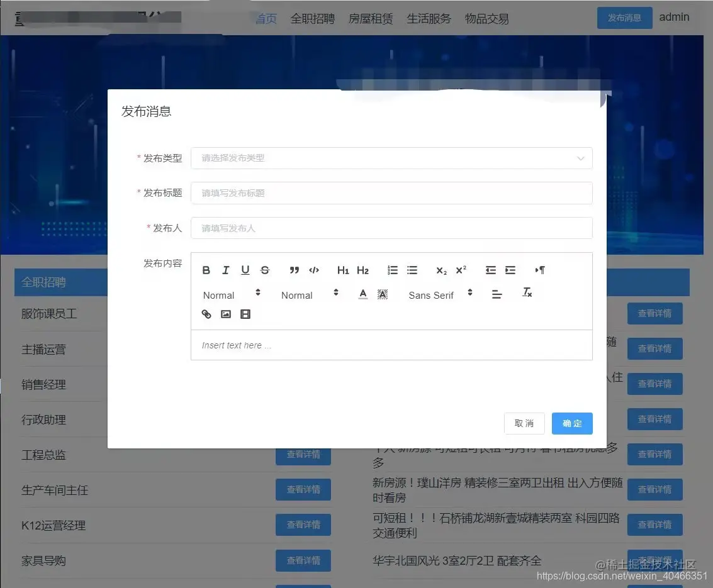Insert an image into the content
Viewport: 713px width, 588px height.
pos(225,314)
